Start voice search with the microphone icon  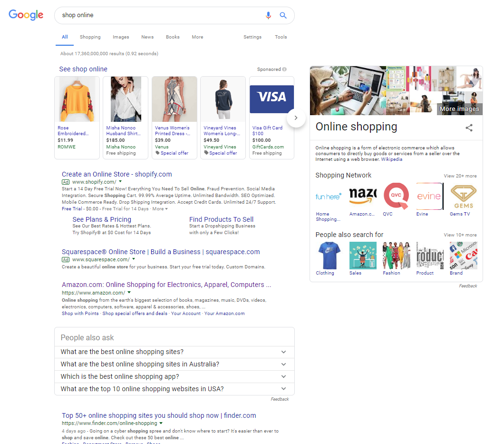268,15
